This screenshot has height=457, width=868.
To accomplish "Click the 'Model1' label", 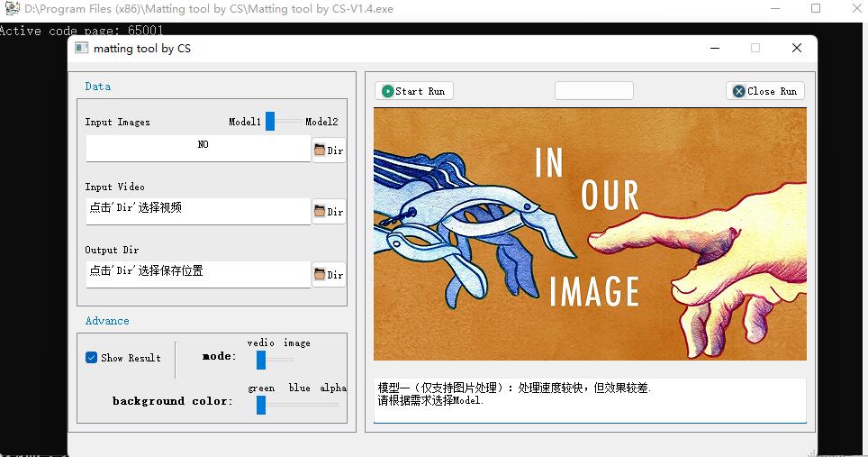I will [245, 122].
